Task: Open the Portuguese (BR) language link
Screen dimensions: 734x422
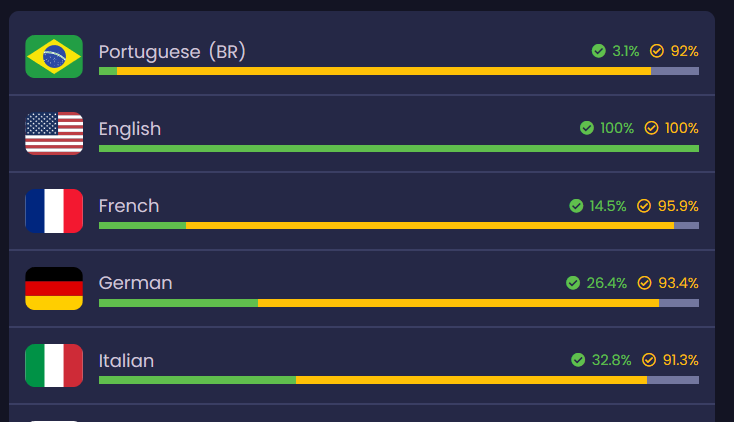Action: click(x=172, y=51)
